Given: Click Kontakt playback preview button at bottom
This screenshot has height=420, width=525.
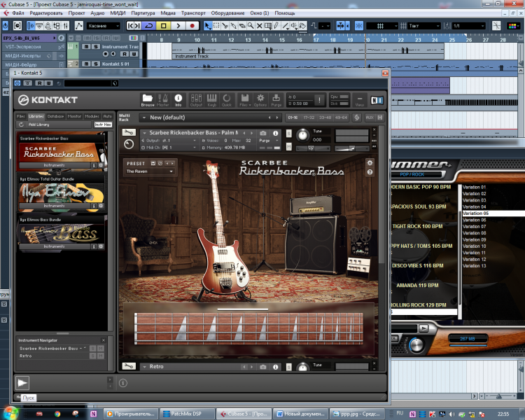Looking at the screenshot, I should pyautogui.click(x=22, y=382).
